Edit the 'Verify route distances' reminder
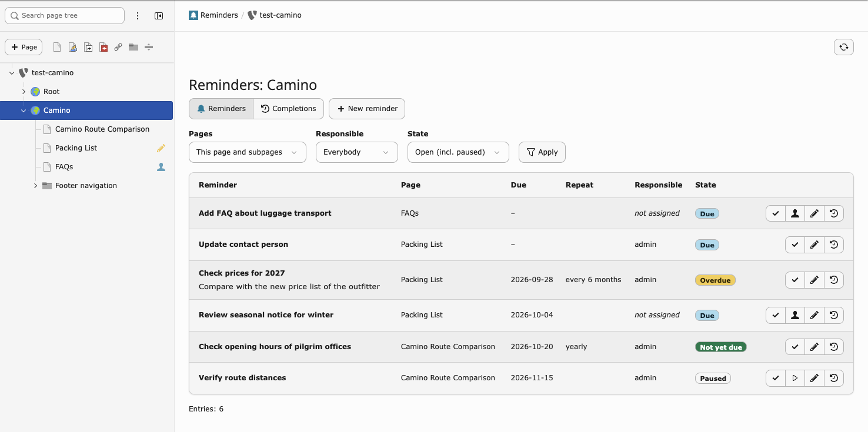This screenshot has width=868, height=432. (814, 378)
